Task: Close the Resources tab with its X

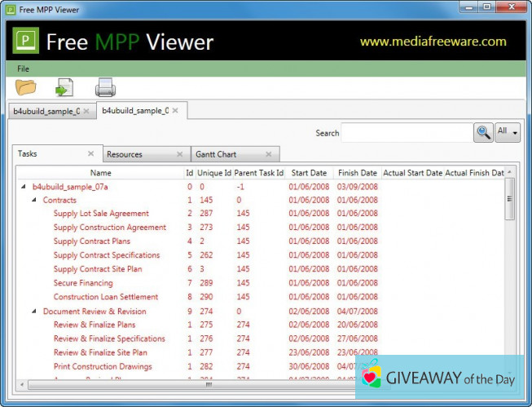Action: click(x=180, y=154)
